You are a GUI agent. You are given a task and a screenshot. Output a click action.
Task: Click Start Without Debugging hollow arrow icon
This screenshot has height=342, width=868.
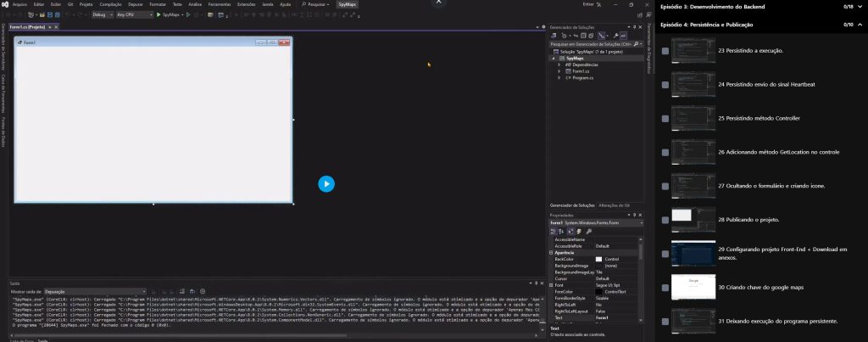tap(188, 15)
